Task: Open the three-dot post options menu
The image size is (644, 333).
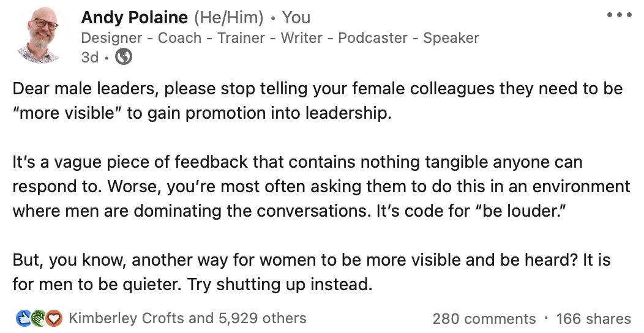Action: pos(620,15)
